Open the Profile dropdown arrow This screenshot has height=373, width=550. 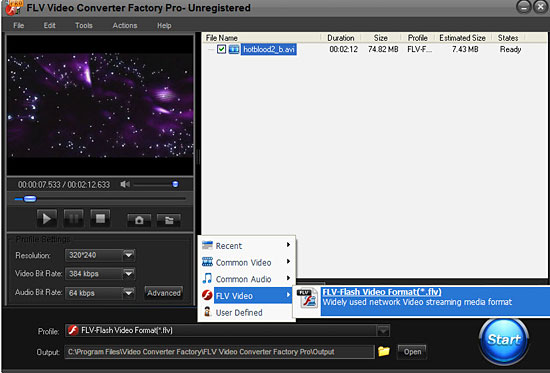[383, 331]
